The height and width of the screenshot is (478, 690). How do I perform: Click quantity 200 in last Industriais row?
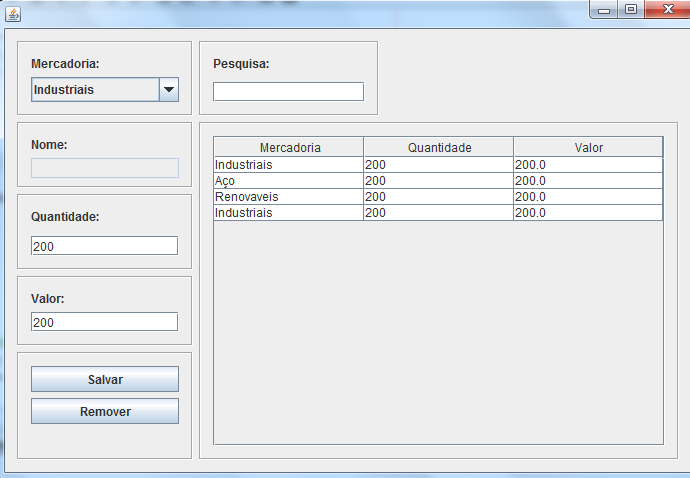click(x=438, y=213)
